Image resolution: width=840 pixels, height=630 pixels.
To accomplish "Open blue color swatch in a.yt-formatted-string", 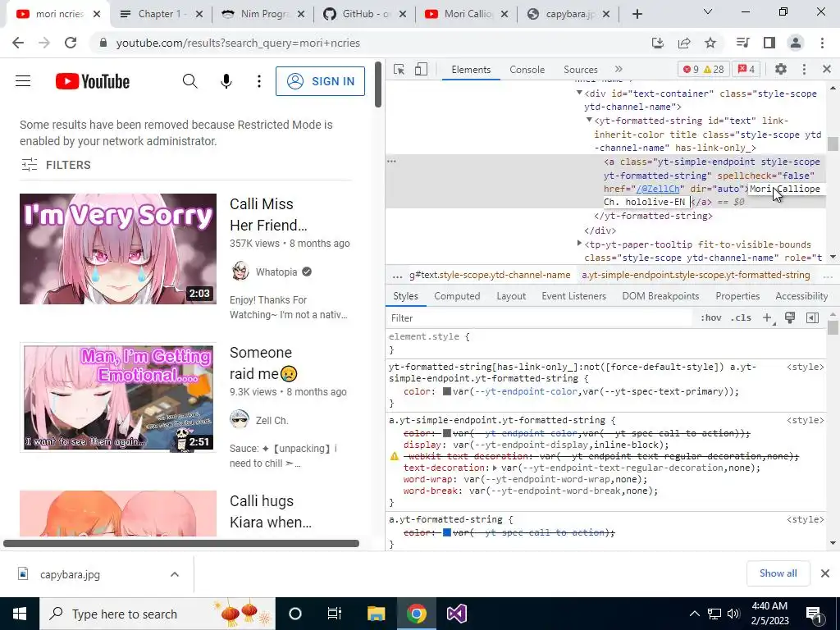I will pyautogui.click(x=447, y=532).
